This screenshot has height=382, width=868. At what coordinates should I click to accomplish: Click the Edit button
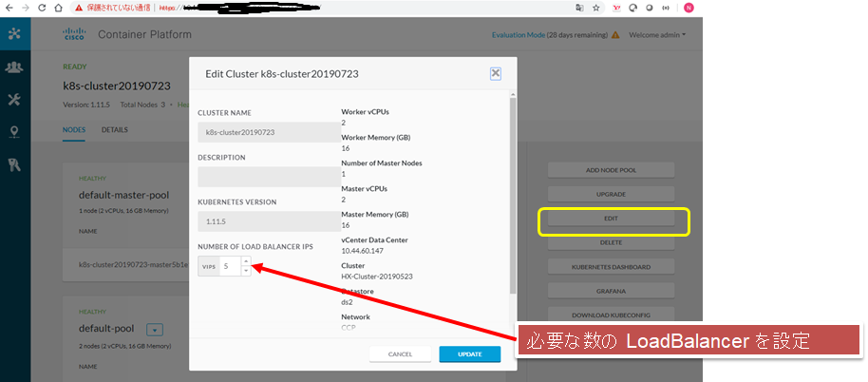tap(612, 219)
